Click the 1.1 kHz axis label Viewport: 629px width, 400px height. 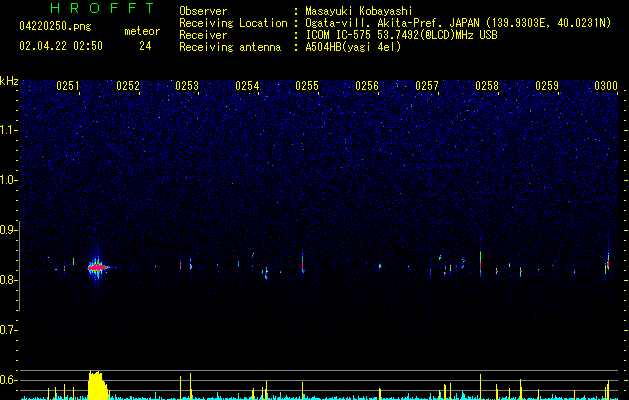pyautogui.click(x=8, y=130)
